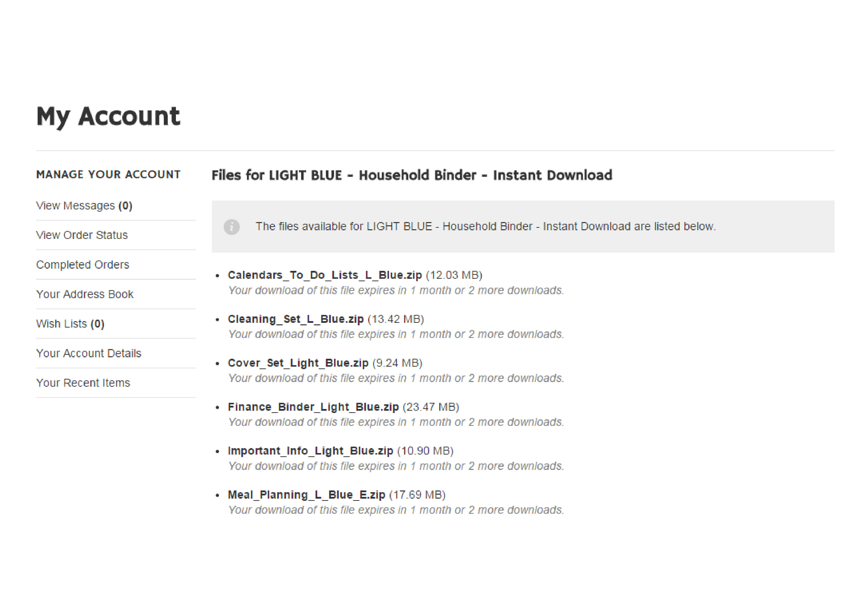The image size is (868, 614).
Task: Download Cleaning_Set_L_Blue.zip file
Action: point(296,319)
